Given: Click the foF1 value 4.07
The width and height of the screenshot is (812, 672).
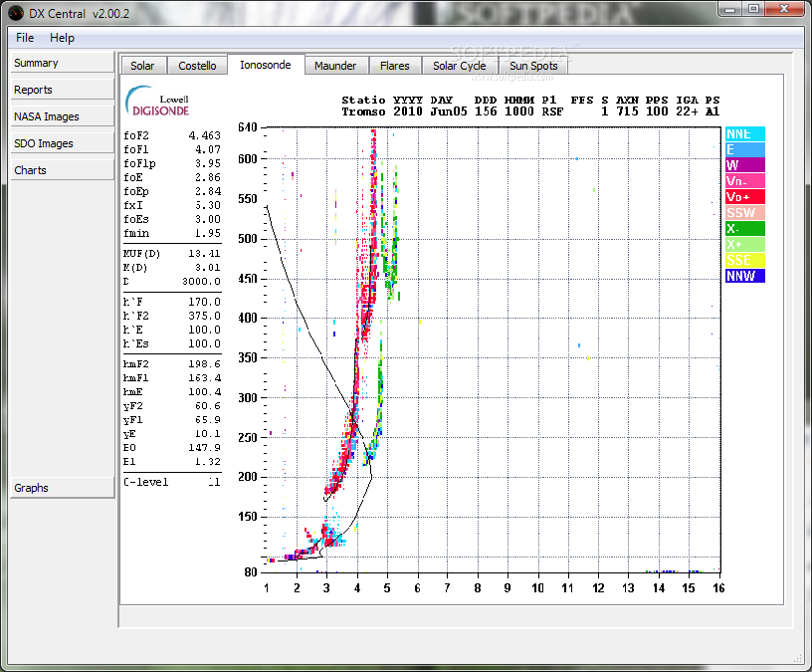Looking at the screenshot, I should (x=208, y=149).
